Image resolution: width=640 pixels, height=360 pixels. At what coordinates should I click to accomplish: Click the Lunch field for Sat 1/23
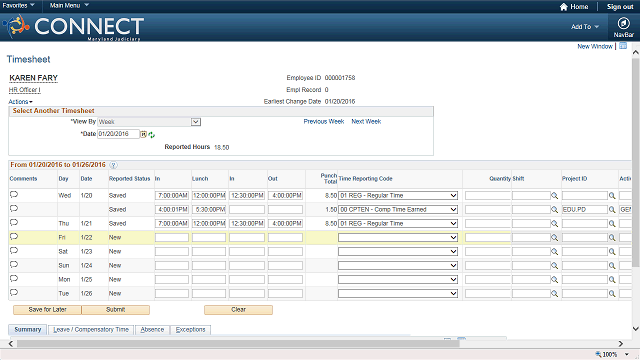tap(209, 251)
